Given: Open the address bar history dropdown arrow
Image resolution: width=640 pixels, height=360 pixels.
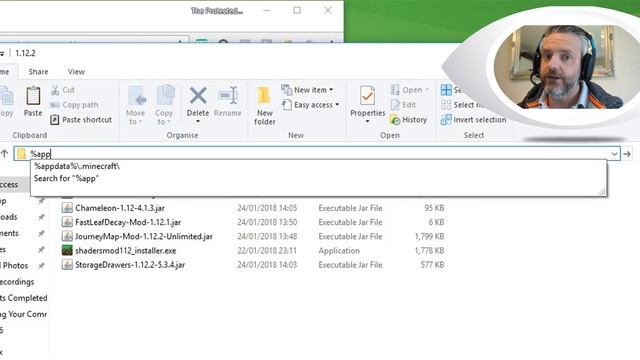Looking at the screenshot, I should (x=614, y=154).
